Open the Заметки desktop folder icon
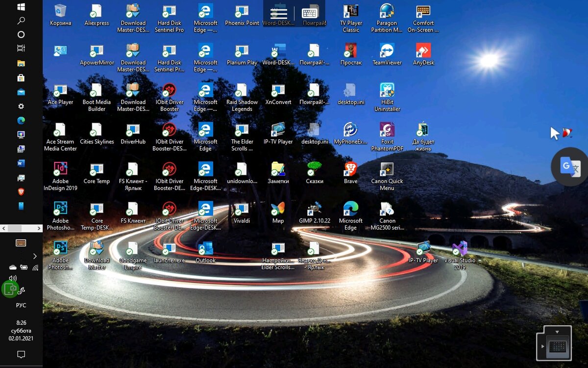The height and width of the screenshot is (368, 588). 278,174
